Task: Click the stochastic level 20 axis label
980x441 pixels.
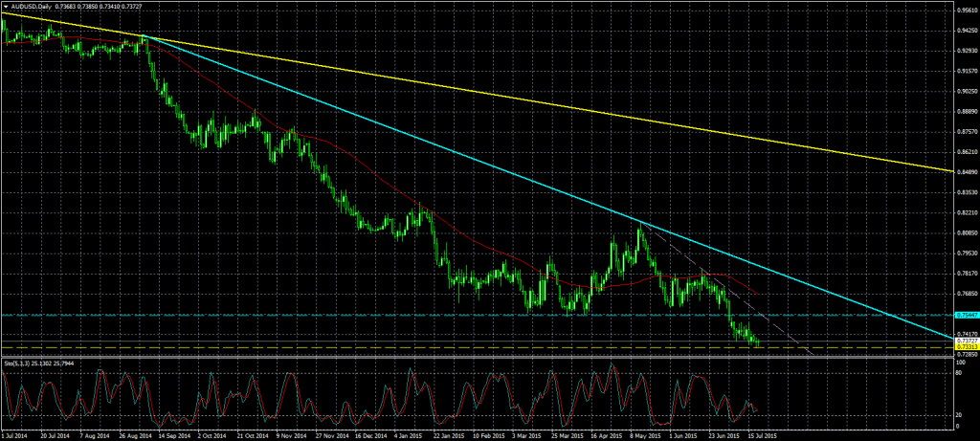Action: 958,414
